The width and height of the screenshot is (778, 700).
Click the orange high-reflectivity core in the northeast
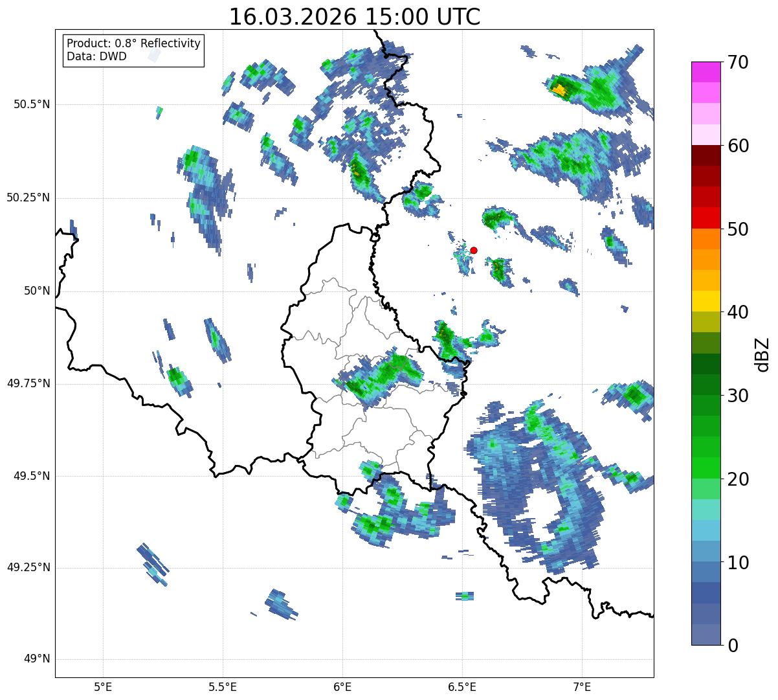pos(559,89)
